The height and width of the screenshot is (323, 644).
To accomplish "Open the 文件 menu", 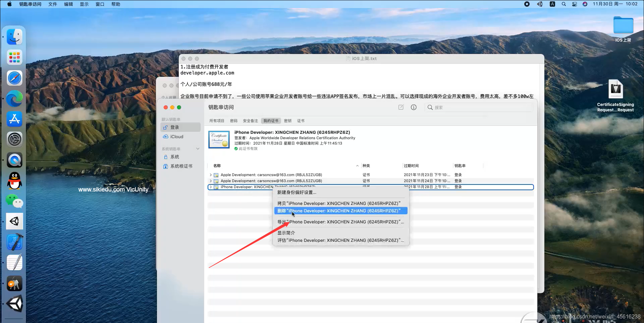I will [x=53, y=4].
